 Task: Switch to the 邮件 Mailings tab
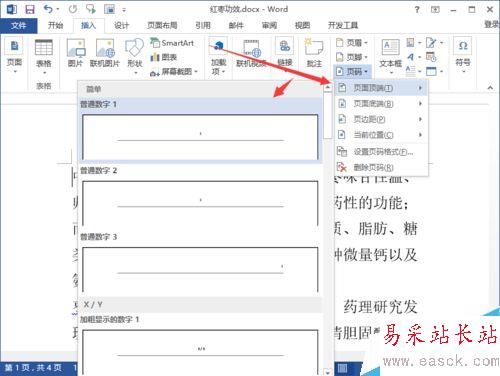[236, 25]
